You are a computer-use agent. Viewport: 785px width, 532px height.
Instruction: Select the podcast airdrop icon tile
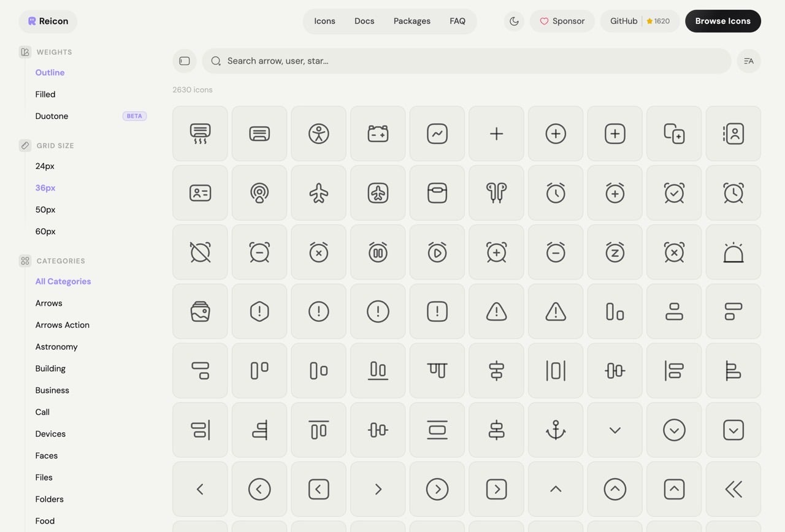(259, 192)
